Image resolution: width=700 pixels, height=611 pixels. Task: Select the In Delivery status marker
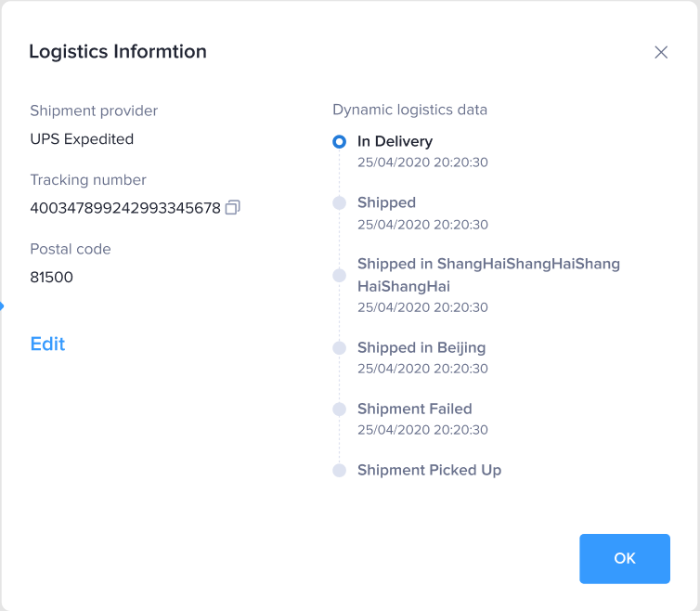tap(340, 142)
